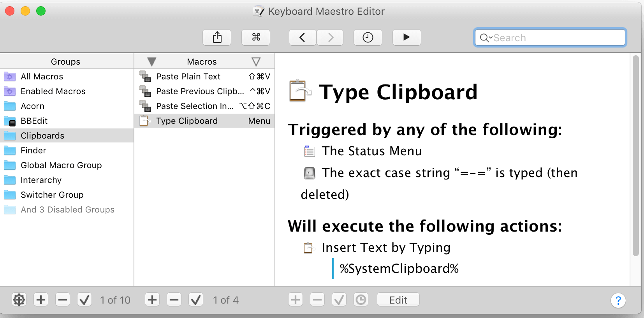This screenshot has height=318, width=644.
Task: Toggle the action enabled checkmark button
Action: point(339,300)
